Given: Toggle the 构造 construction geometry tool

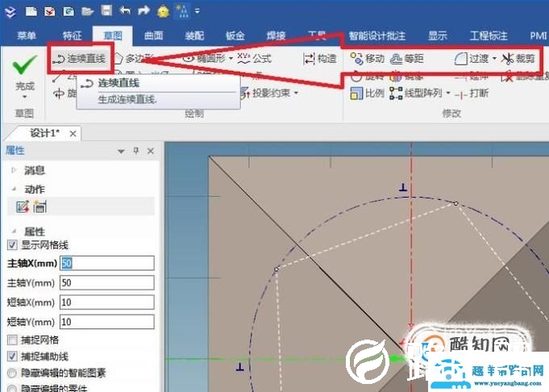Looking at the screenshot, I should [x=320, y=59].
